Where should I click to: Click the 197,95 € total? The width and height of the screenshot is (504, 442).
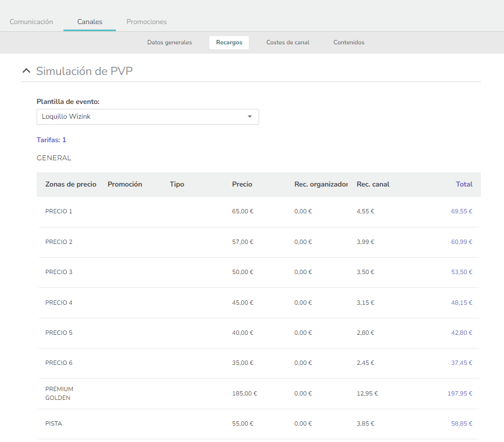point(460,393)
